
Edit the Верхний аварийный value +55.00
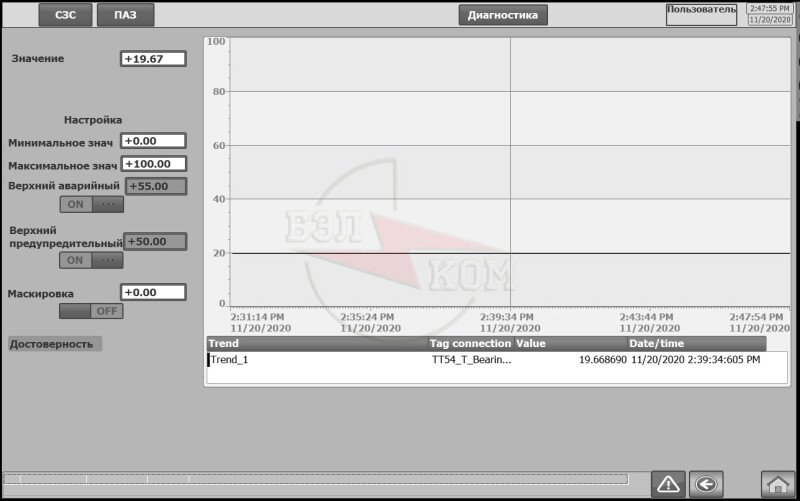(x=156, y=186)
